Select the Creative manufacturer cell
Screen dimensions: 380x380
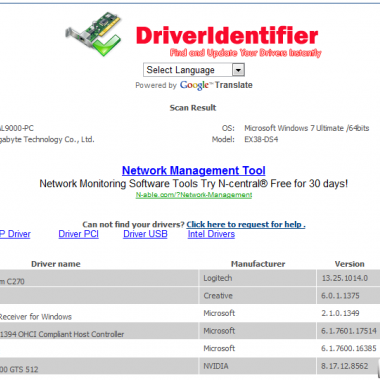click(257, 296)
